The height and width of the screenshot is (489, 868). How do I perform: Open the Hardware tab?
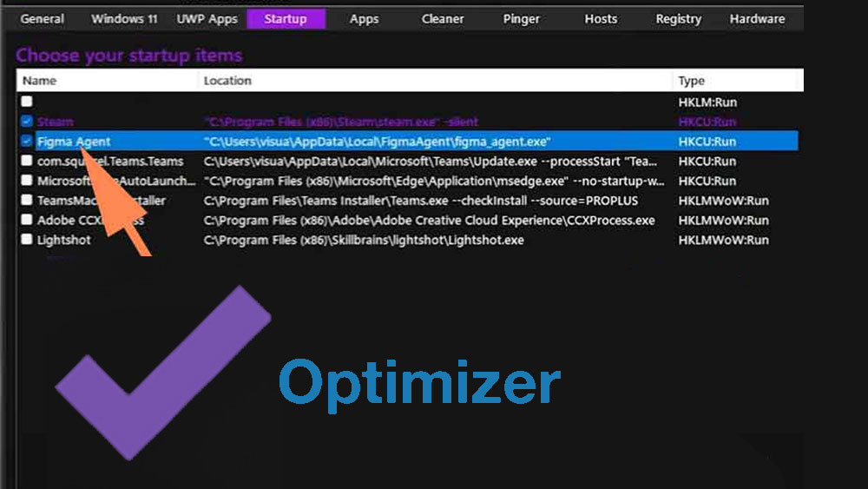click(757, 19)
